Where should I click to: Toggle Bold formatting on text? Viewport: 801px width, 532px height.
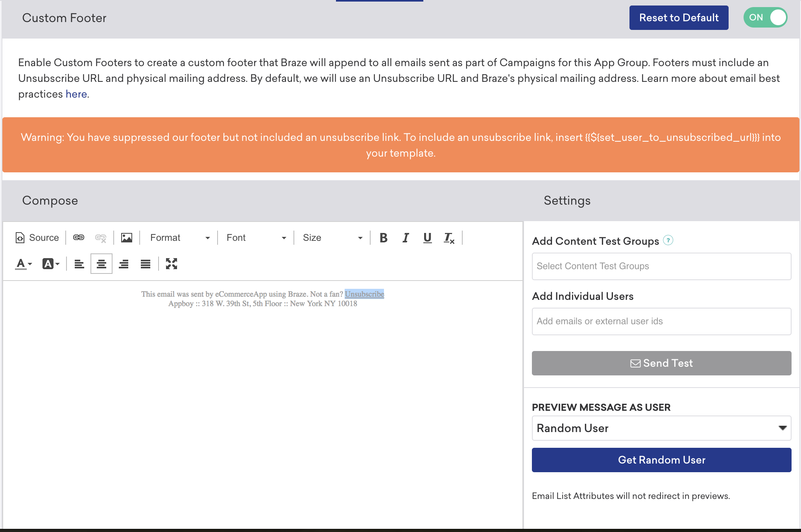(x=383, y=238)
